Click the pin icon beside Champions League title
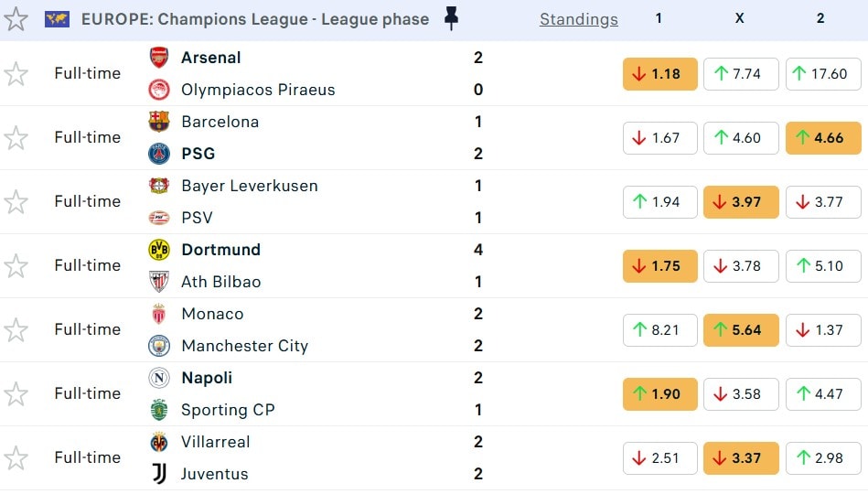The height and width of the screenshot is (494, 868). click(x=451, y=18)
